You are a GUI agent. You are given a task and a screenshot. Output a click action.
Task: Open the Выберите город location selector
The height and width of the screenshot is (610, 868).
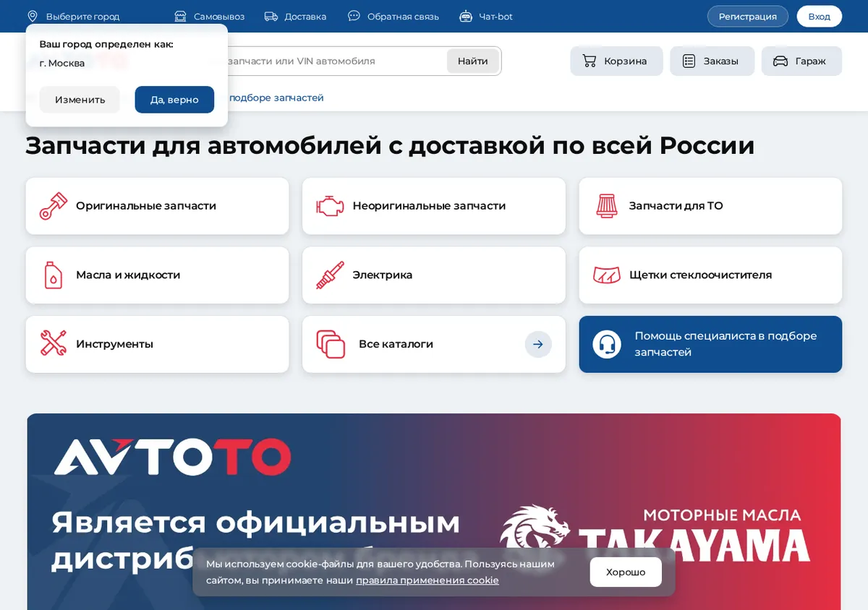[x=73, y=16]
